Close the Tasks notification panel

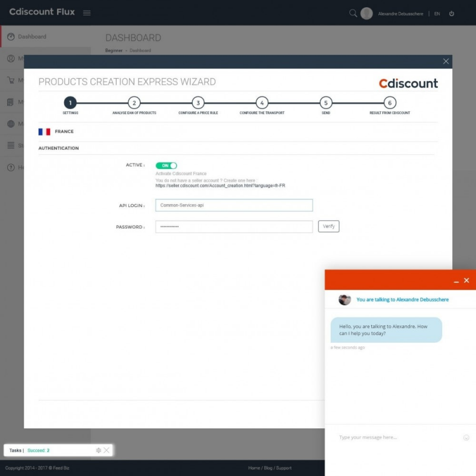coord(107,450)
